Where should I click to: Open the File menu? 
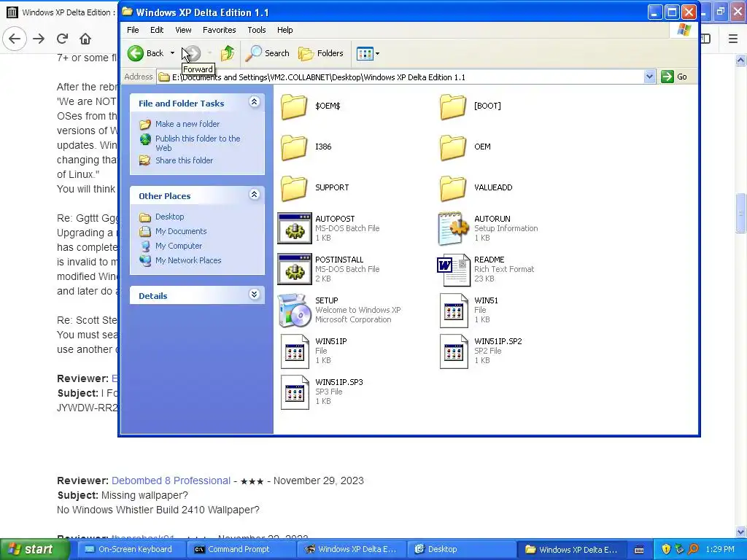(133, 30)
